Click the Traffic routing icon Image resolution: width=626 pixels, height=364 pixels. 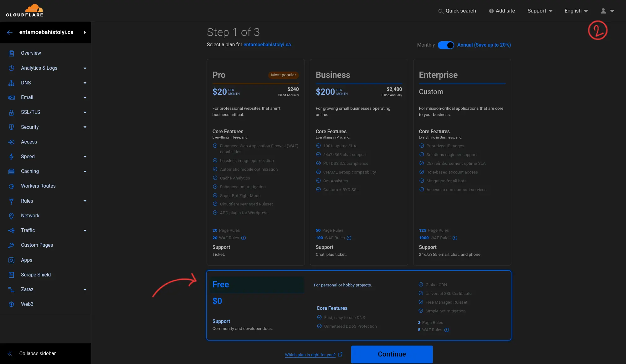11,230
